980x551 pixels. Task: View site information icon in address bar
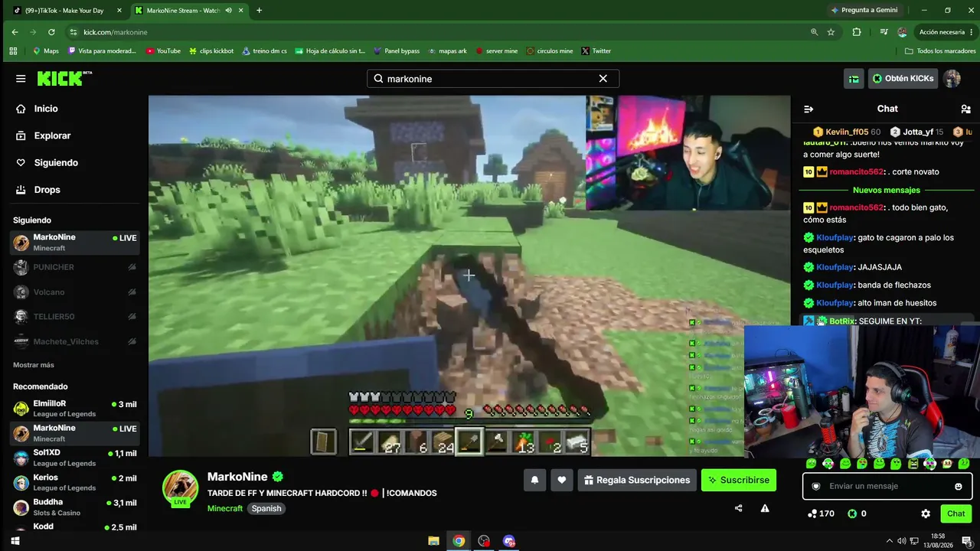(73, 32)
